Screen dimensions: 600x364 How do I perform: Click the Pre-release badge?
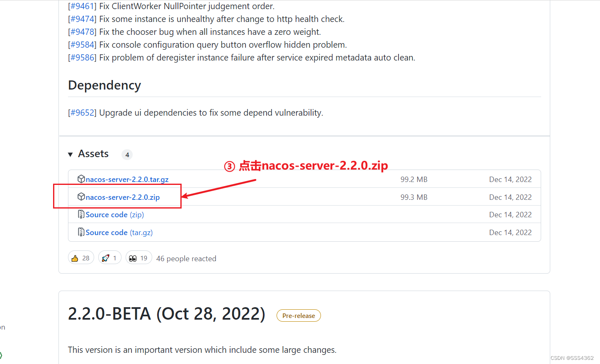299,315
